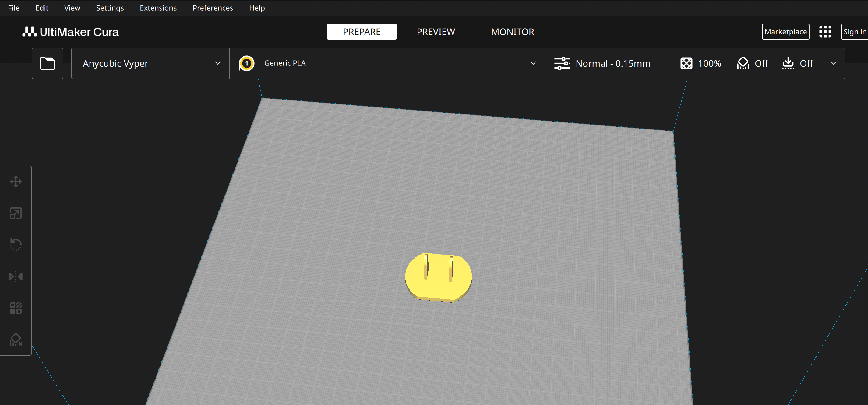Open the Edit menu
Screen dimensions: 868x405
click(42, 8)
